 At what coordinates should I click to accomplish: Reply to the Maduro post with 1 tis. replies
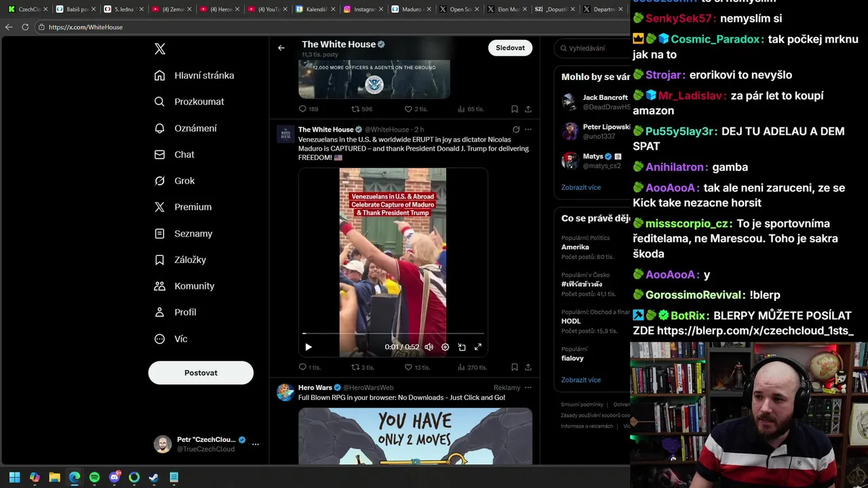tap(309, 367)
